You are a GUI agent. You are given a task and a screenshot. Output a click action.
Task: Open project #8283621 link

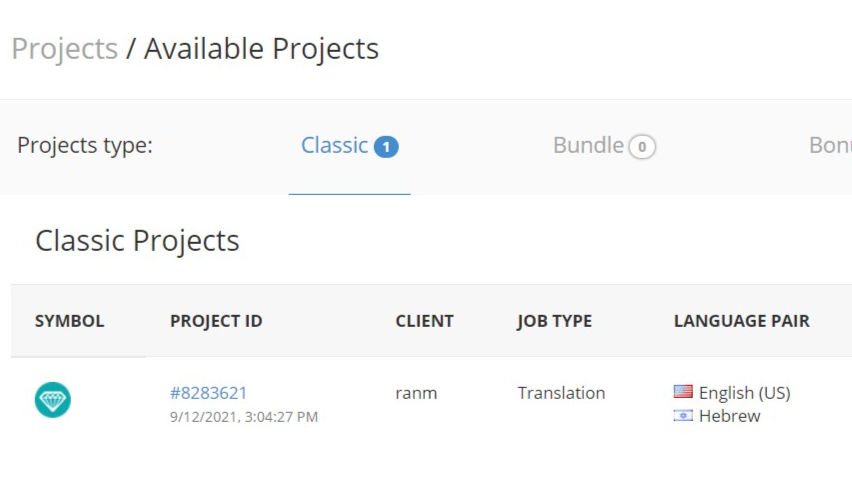pos(208,393)
